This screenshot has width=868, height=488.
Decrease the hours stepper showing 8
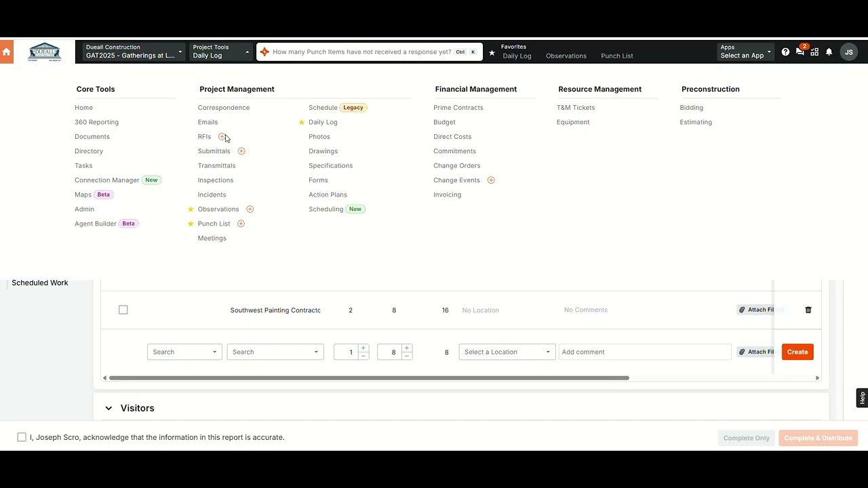tap(407, 356)
